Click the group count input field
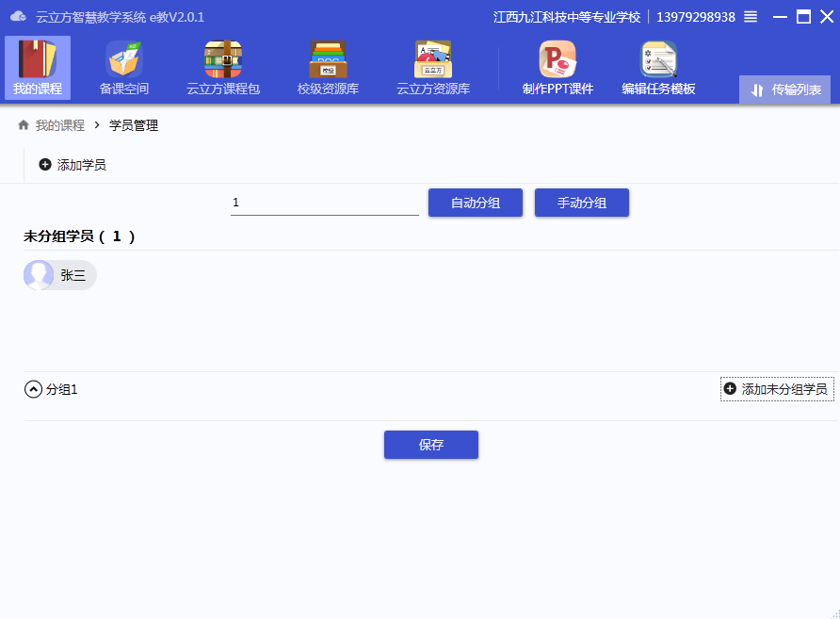The width and height of the screenshot is (840, 619). pos(324,203)
